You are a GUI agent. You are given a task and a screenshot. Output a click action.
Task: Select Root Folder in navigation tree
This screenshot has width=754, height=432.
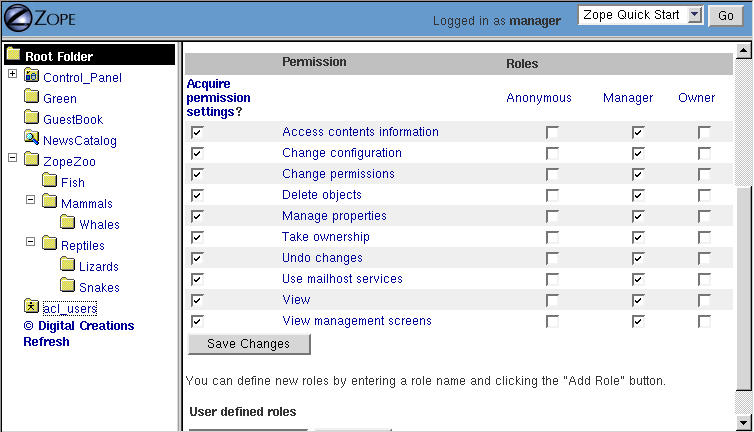58,56
